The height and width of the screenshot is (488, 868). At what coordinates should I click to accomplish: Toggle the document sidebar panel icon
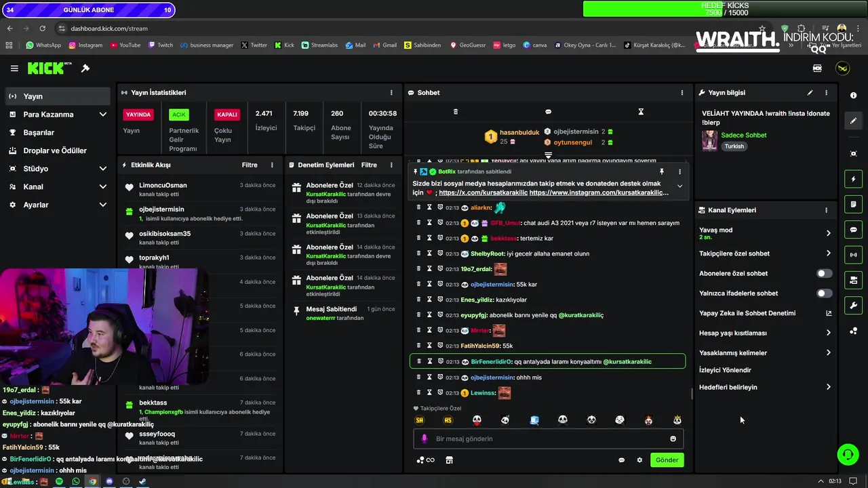click(x=853, y=204)
